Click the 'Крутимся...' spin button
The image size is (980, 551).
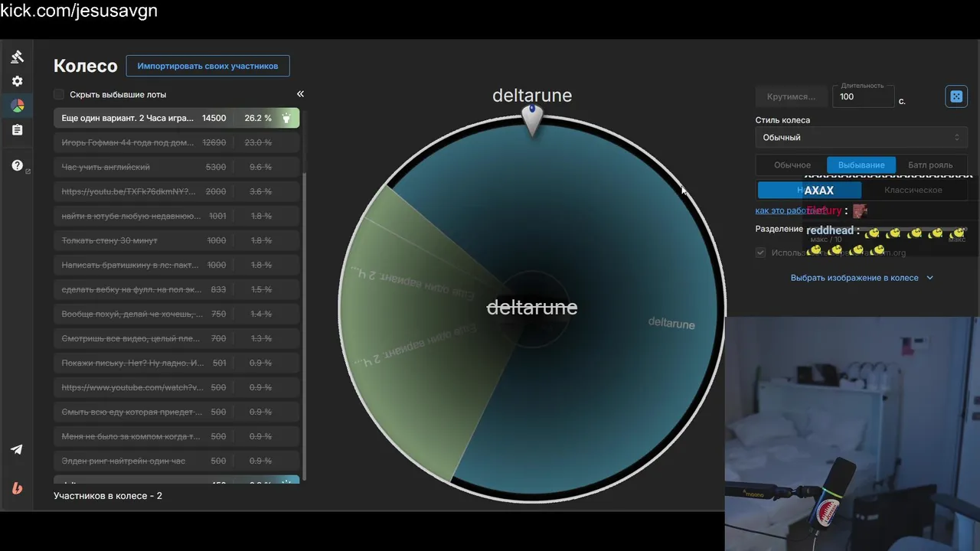[791, 96]
